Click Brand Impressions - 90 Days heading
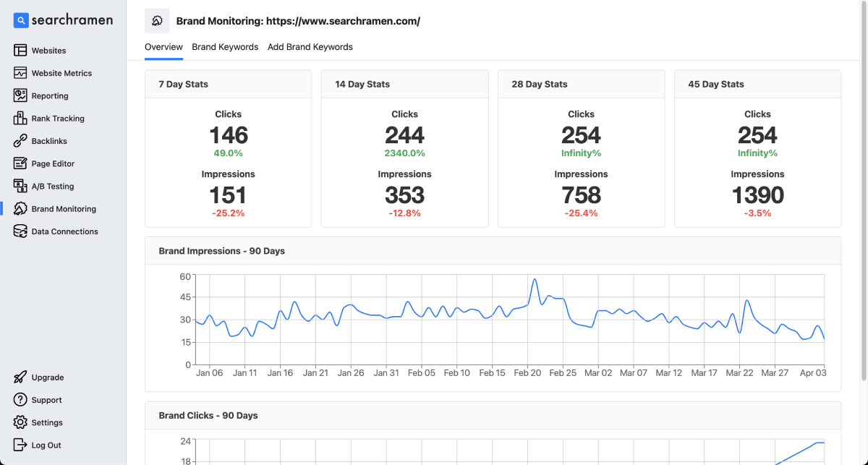868x465 pixels. click(222, 251)
